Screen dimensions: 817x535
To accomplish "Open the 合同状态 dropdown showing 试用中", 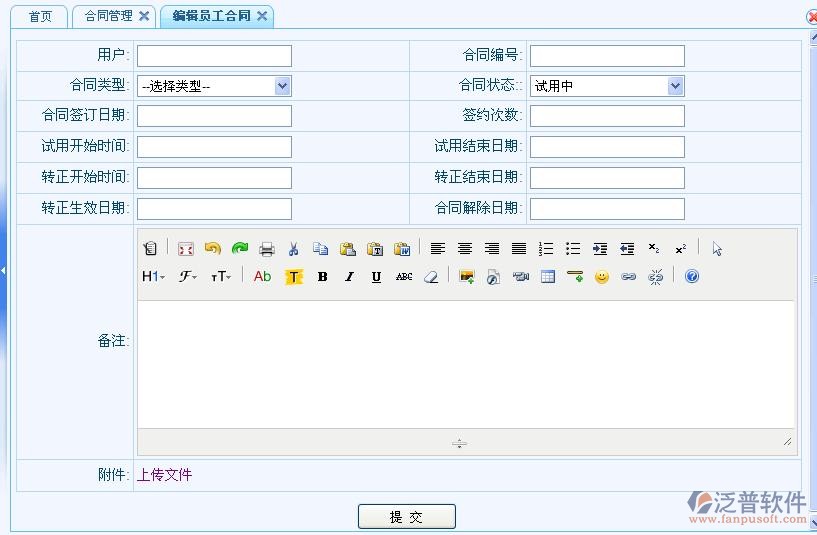I will [606, 86].
